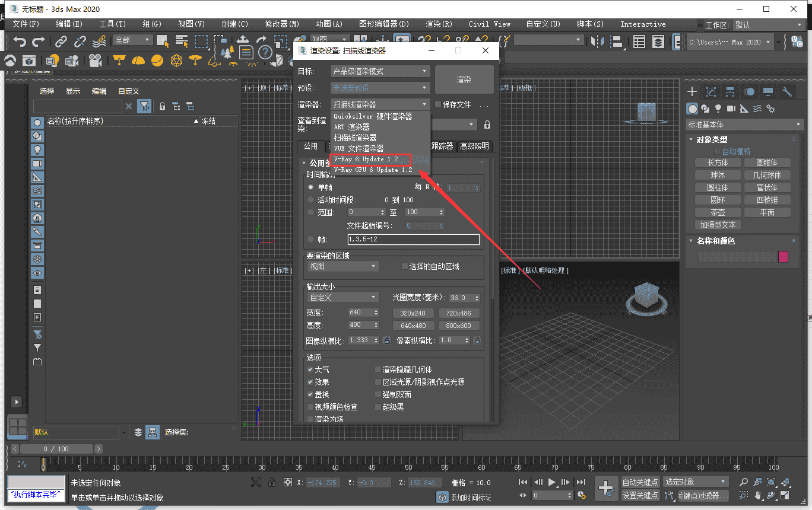Open the 视图 dropdown under 要渲染的区域
The image size is (812, 510).
342,266
